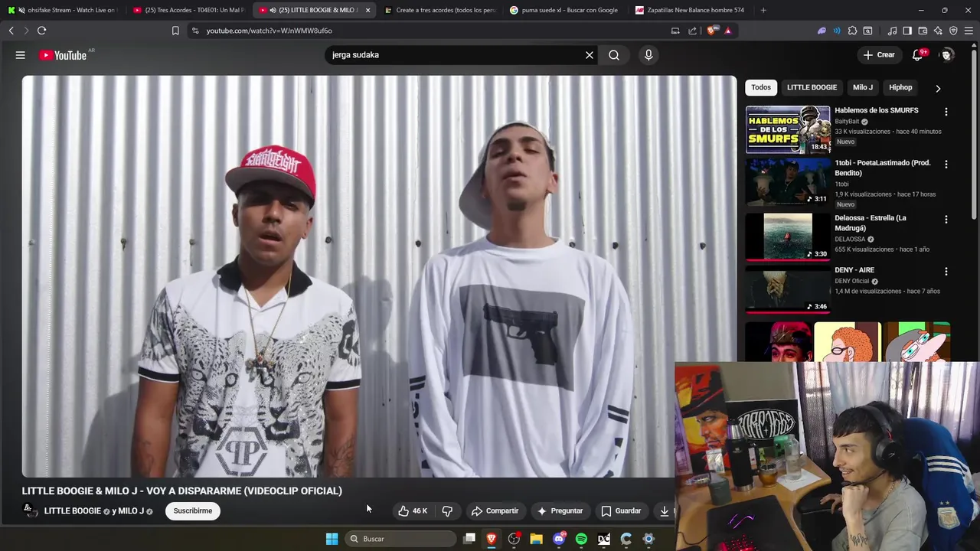Open Spotify from the taskbar
Screen dimensions: 980x551
[581, 539]
